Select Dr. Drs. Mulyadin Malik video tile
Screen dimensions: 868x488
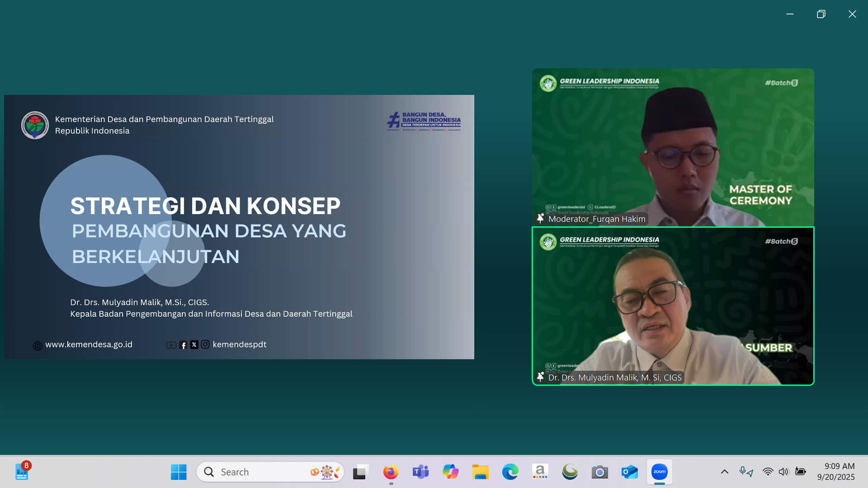pyautogui.click(x=673, y=306)
